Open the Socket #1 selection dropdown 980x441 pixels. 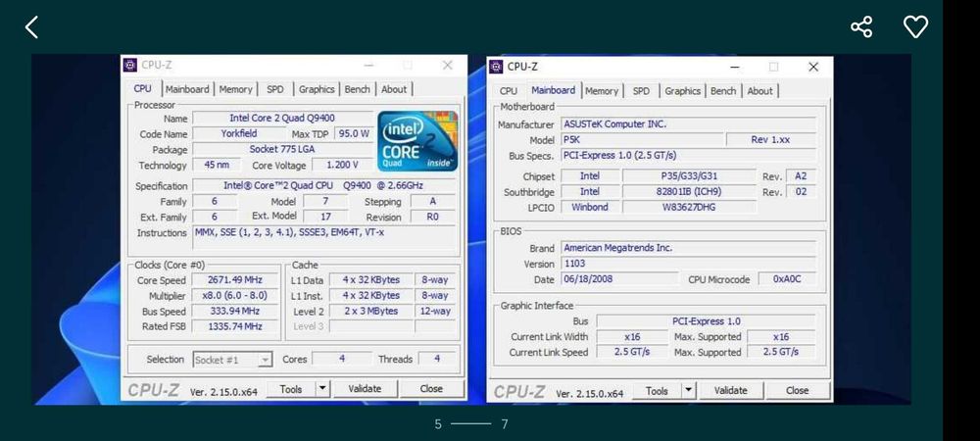(x=232, y=360)
